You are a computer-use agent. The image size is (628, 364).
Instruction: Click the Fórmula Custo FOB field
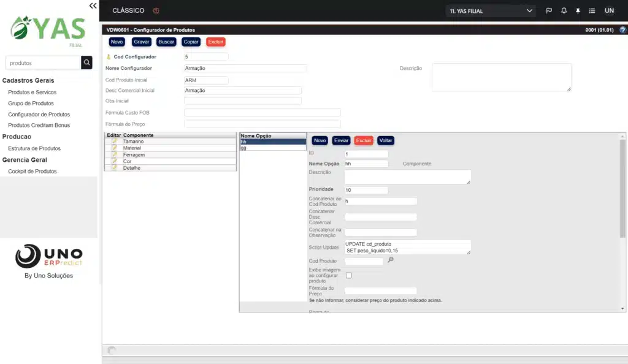coord(262,113)
